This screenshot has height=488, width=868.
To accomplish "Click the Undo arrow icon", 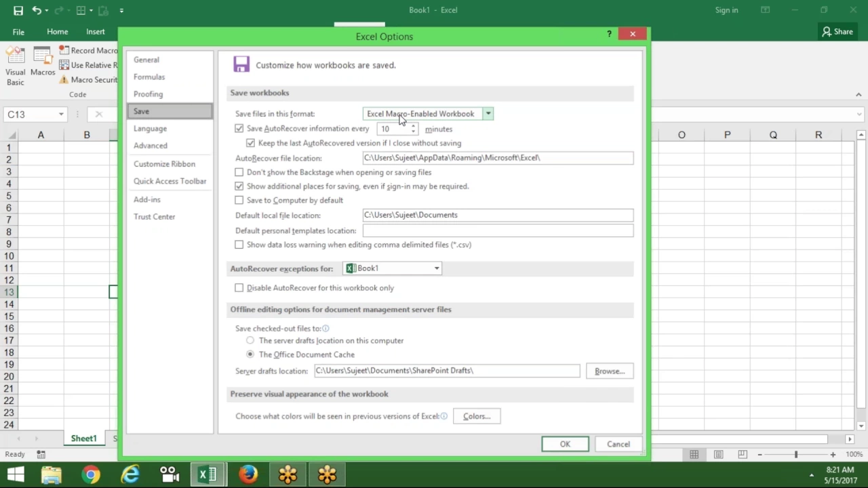I will point(36,10).
